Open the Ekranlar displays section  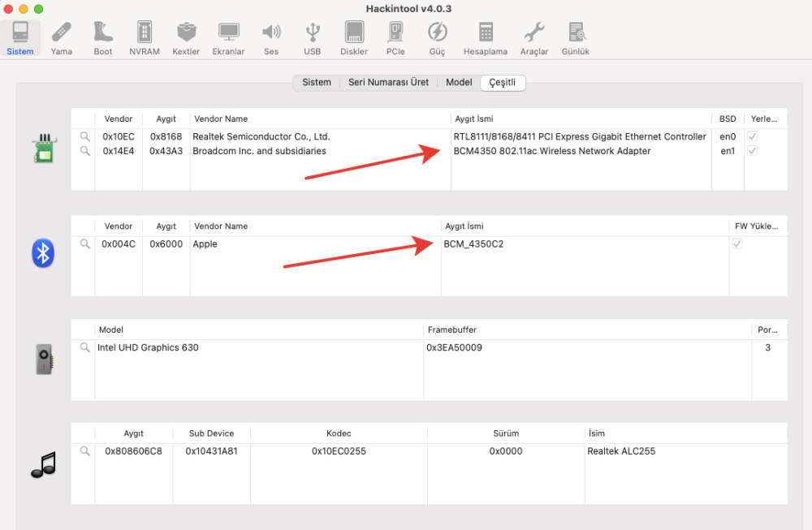[x=228, y=38]
